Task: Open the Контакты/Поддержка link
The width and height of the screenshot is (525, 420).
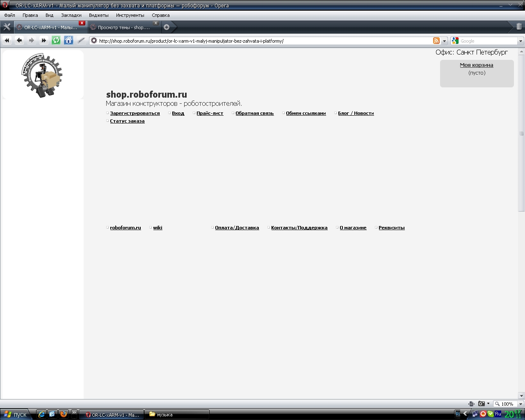Action: click(299, 228)
